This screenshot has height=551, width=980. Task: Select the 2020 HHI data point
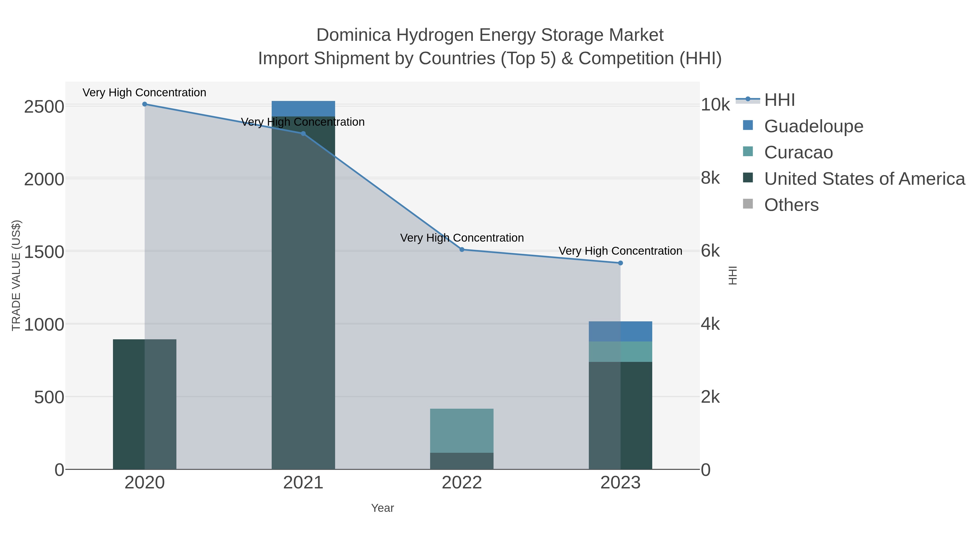[145, 104]
